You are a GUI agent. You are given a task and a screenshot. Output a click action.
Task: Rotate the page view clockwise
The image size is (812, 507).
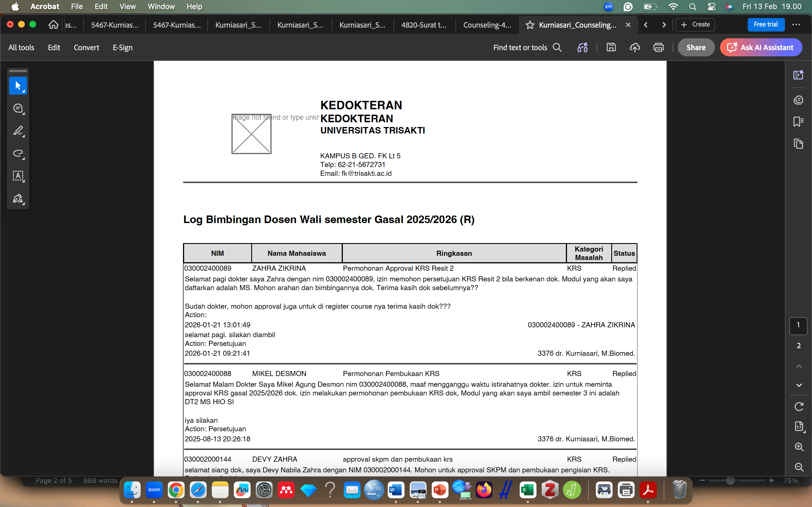click(x=799, y=406)
